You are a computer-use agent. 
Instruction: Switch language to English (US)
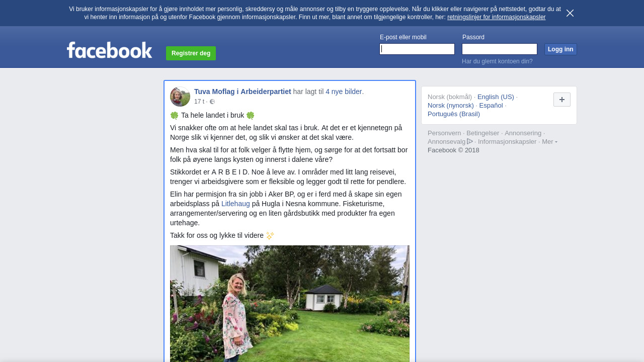pos(496,97)
